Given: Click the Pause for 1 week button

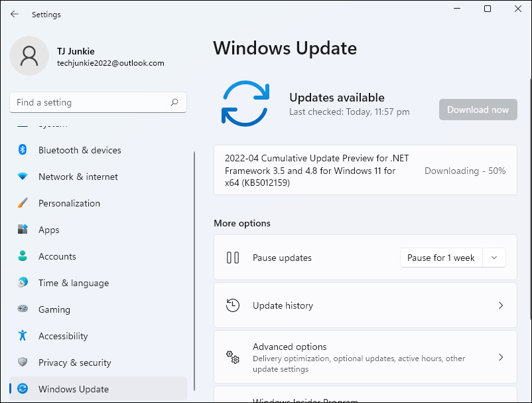Looking at the screenshot, I should pyautogui.click(x=441, y=258).
